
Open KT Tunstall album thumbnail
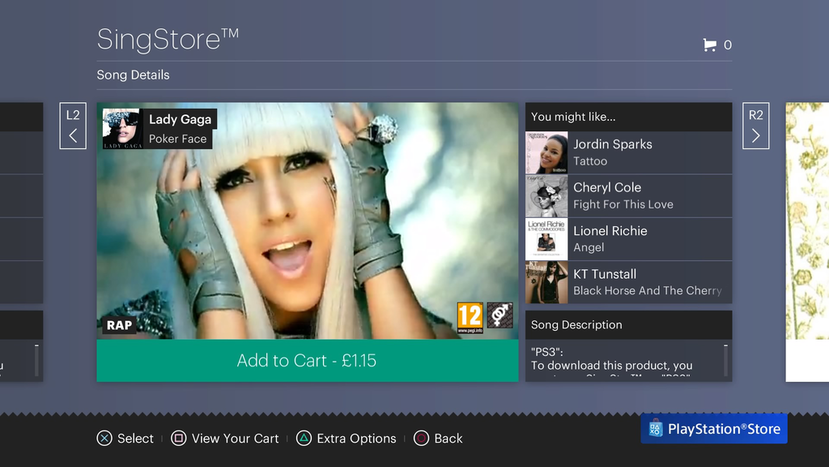547,282
